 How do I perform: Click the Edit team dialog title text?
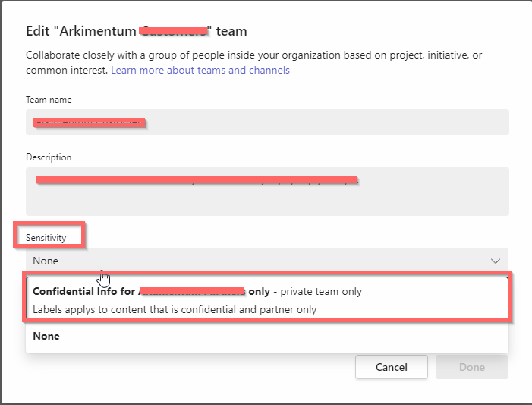click(136, 31)
